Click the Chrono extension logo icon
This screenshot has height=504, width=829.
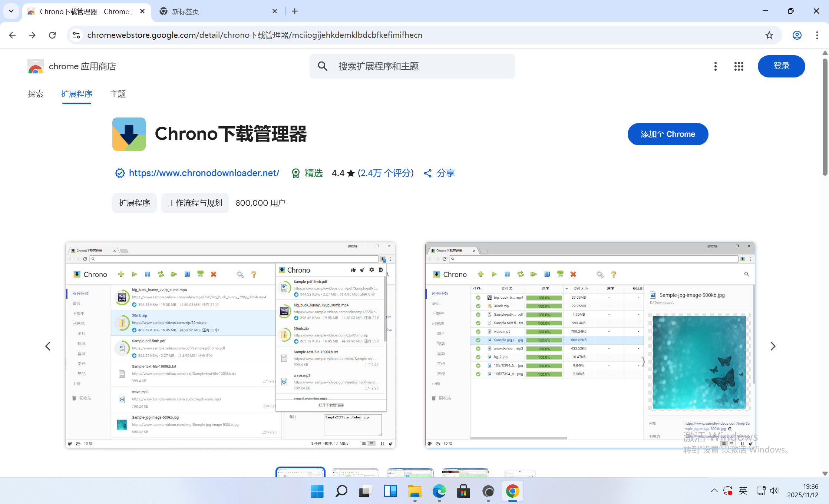pos(129,134)
